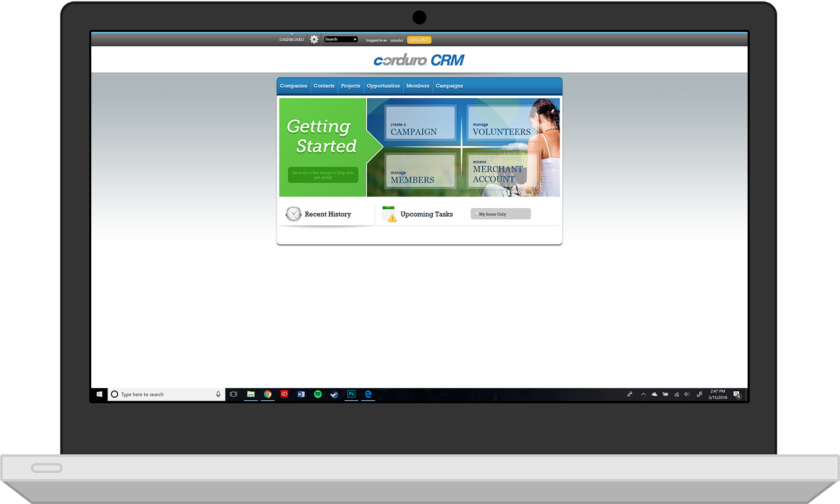Screen dimensions: 840x504
Task: Click the manage VOLUNTEERS tile
Action: [502, 123]
